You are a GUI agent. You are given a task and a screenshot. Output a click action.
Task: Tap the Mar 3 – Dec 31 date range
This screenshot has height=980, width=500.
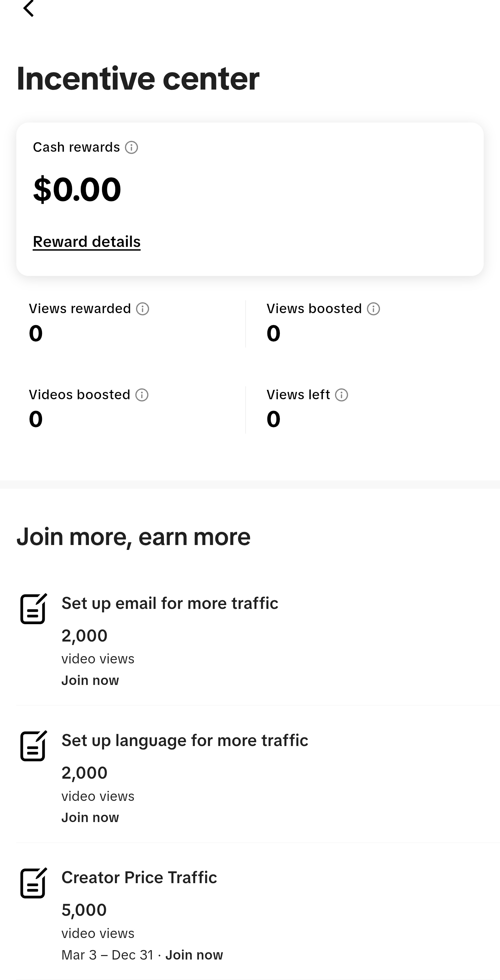(107, 955)
